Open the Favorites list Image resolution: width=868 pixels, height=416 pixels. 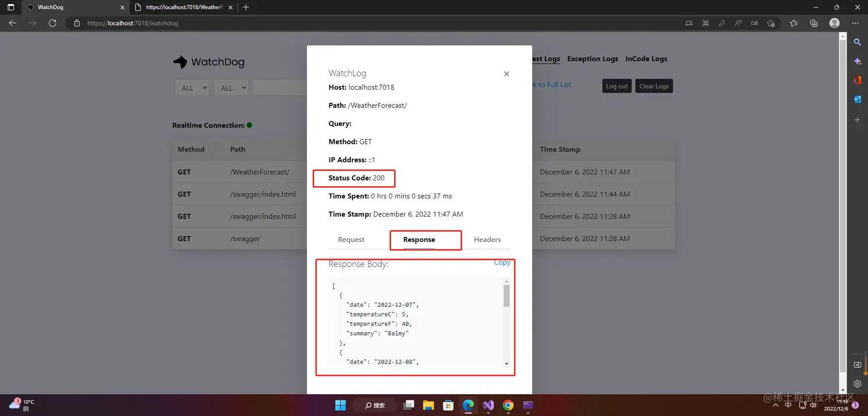coord(793,23)
